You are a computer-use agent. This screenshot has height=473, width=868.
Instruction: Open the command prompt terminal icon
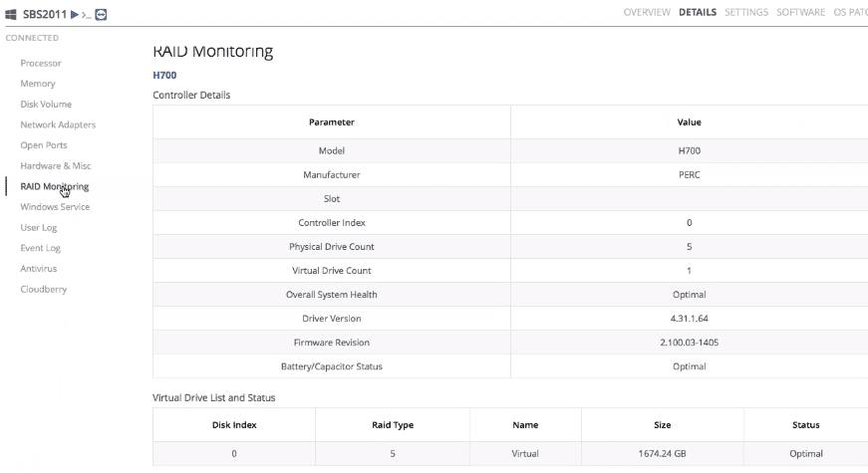pos(88,14)
